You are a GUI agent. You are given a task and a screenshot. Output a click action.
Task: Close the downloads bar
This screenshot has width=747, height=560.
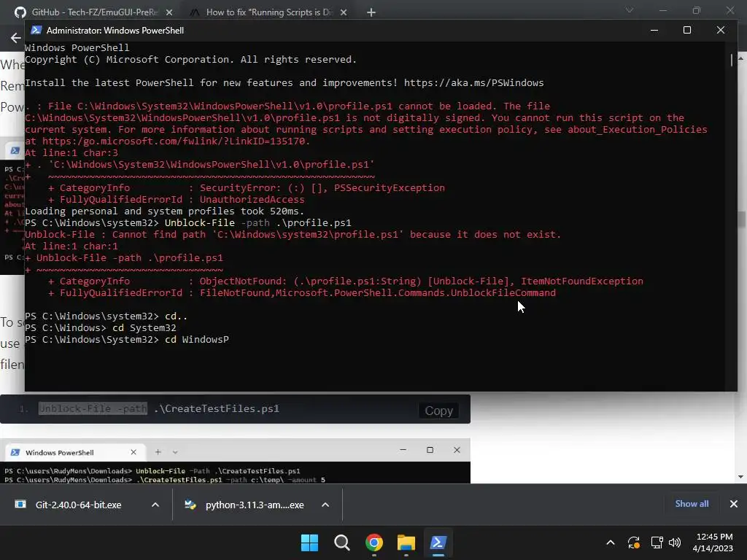[x=734, y=504]
